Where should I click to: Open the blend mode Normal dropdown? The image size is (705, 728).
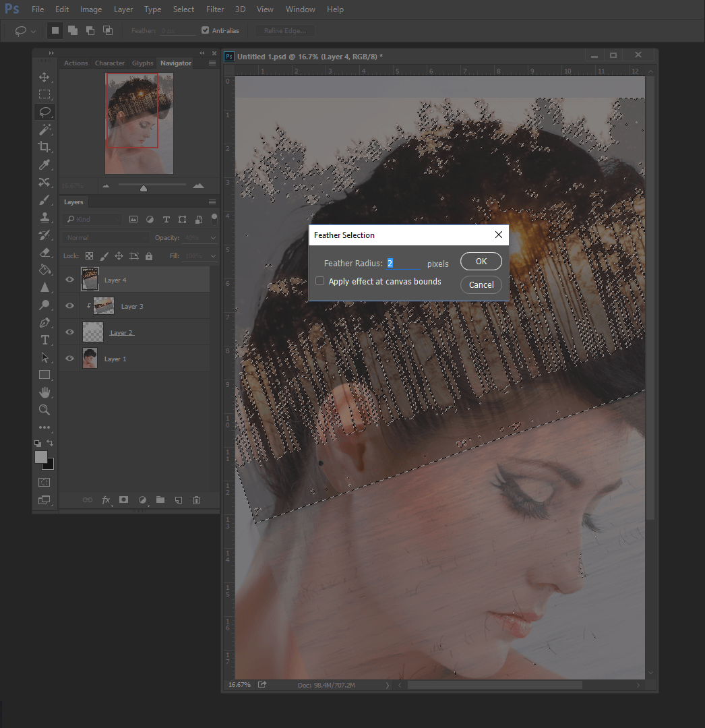105,238
